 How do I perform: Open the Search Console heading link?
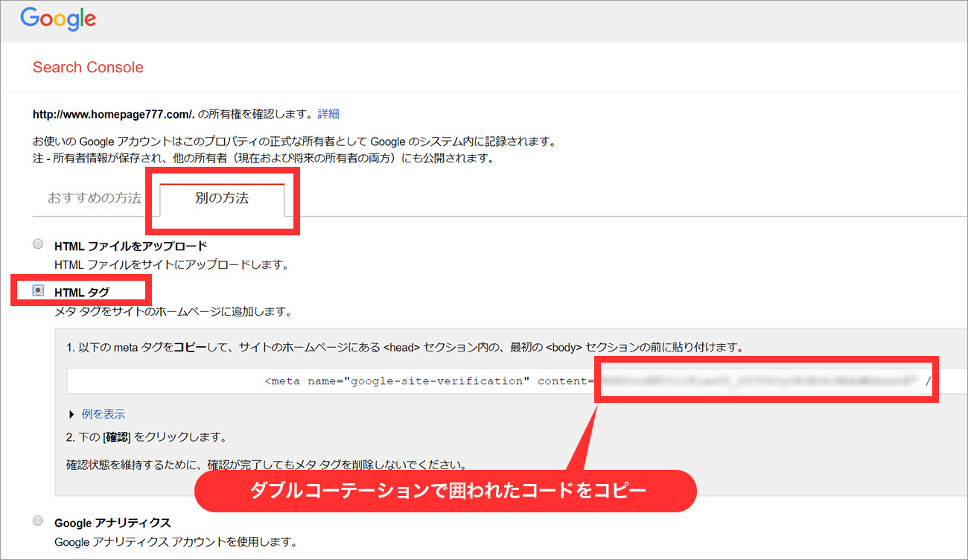pos(88,67)
